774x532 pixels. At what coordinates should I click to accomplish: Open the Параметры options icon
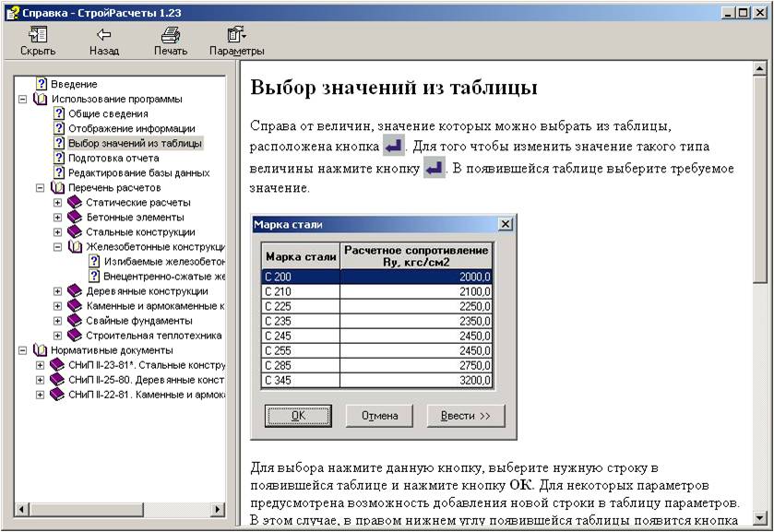point(236,34)
